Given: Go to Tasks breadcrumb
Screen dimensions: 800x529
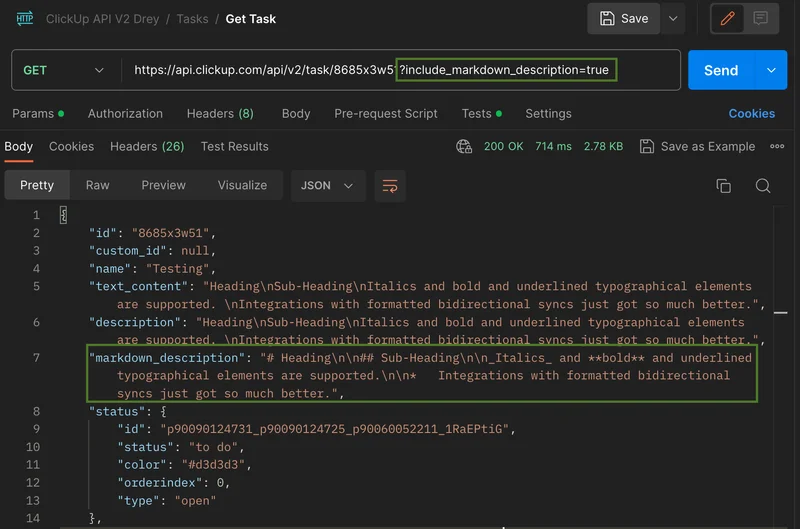Looking at the screenshot, I should 192,19.
